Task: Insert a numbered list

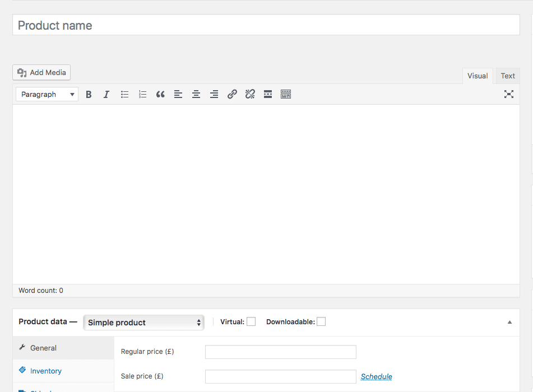Action: (143, 95)
